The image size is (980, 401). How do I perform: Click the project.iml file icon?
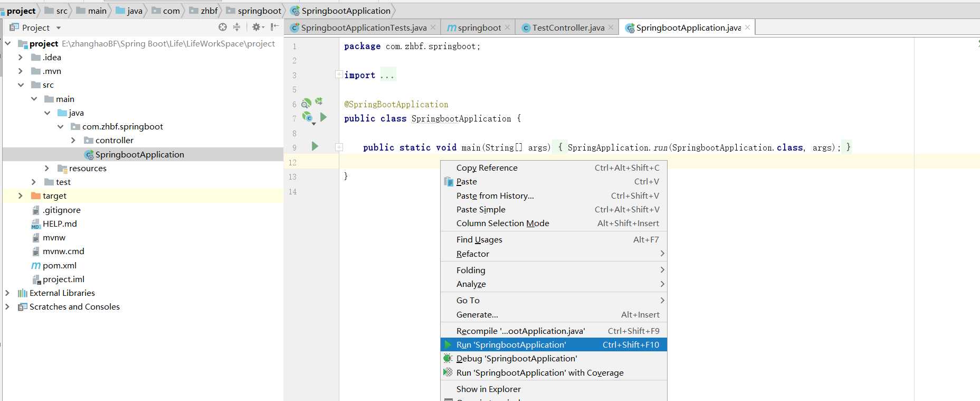pos(36,279)
